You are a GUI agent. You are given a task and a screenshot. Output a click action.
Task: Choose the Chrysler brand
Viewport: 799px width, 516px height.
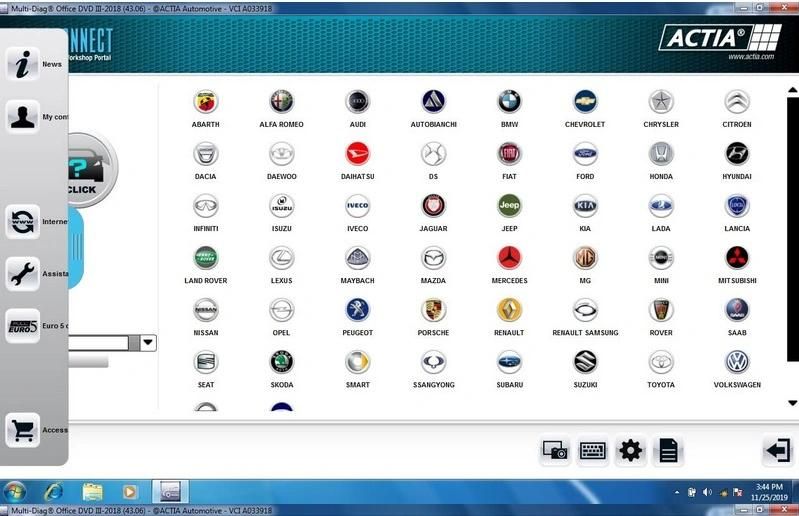[x=661, y=102]
